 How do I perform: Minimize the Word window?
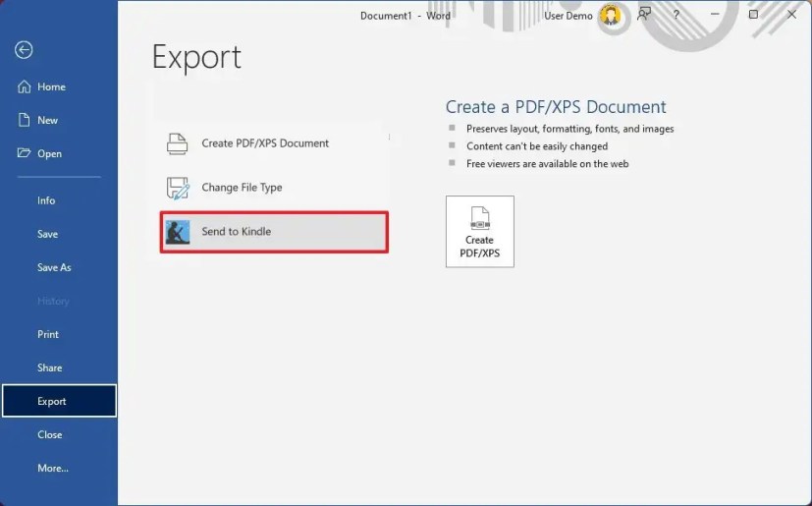pyautogui.click(x=715, y=15)
